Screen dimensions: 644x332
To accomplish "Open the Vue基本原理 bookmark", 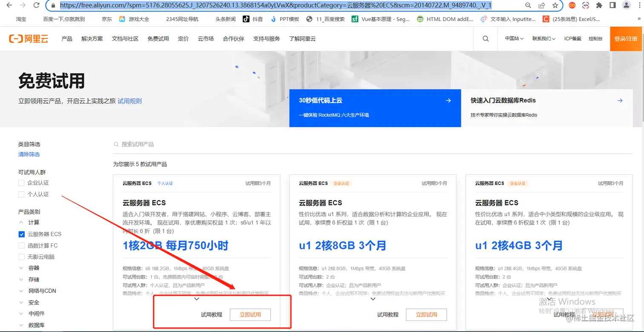I will click(381, 19).
